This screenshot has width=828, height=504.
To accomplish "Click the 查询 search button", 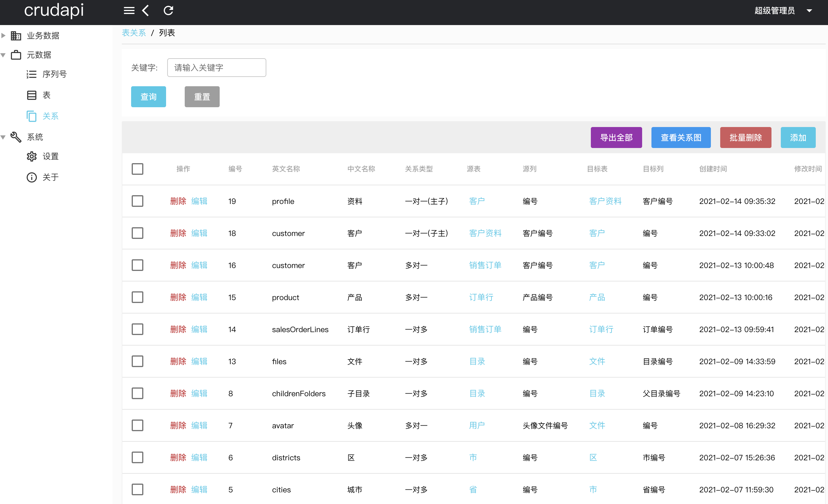I will [x=148, y=96].
